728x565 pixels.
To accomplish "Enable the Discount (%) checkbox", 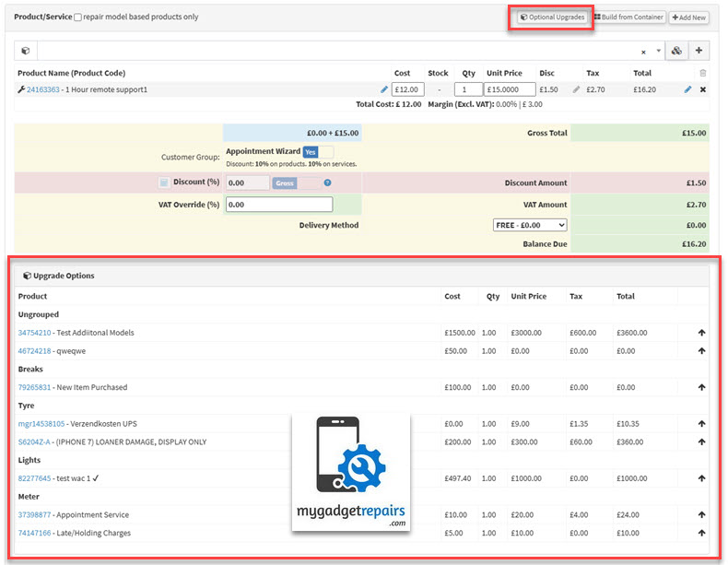I will click(164, 182).
